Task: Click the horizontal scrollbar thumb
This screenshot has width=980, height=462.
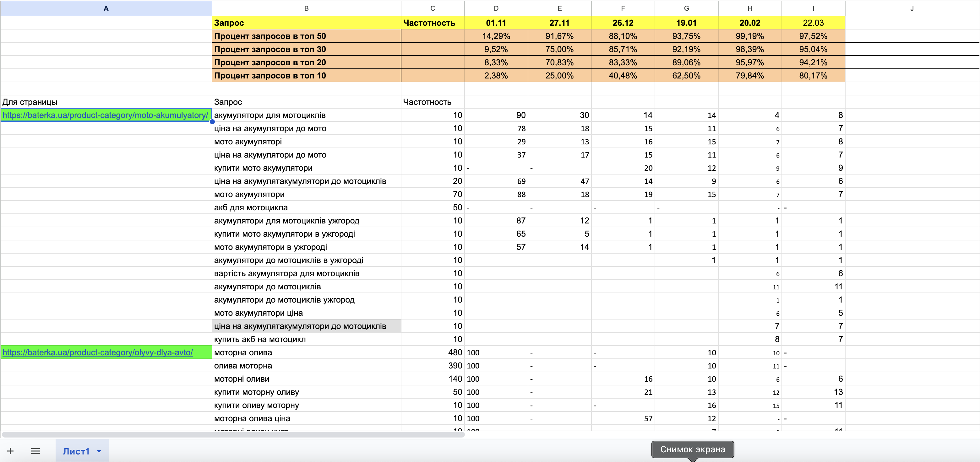Action: tap(233, 434)
